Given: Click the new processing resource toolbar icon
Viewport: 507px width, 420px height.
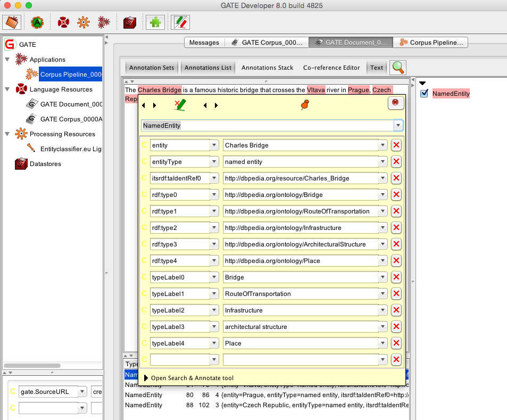Looking at the screenshot, I should click(84, 22).
